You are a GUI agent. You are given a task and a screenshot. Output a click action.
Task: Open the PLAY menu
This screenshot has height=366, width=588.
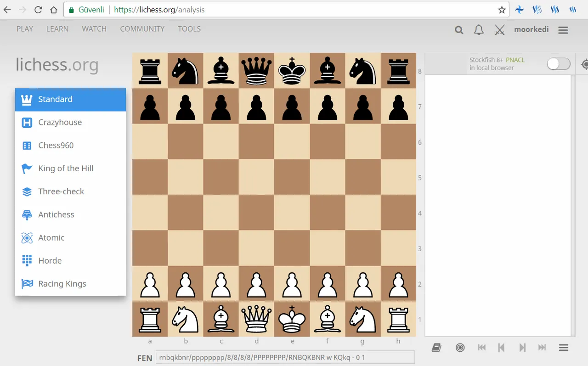tap(25, 29)
